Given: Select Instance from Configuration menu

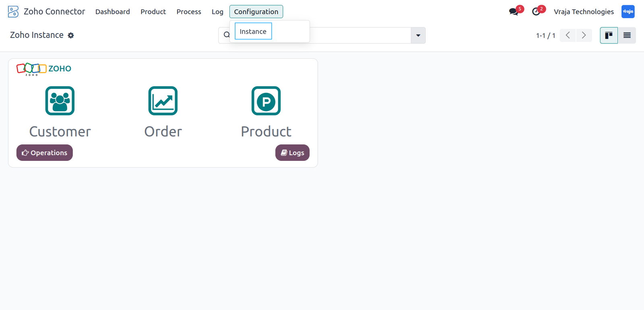Looking at the screenshot, I should pyautogui.click(x=253, y=31).
